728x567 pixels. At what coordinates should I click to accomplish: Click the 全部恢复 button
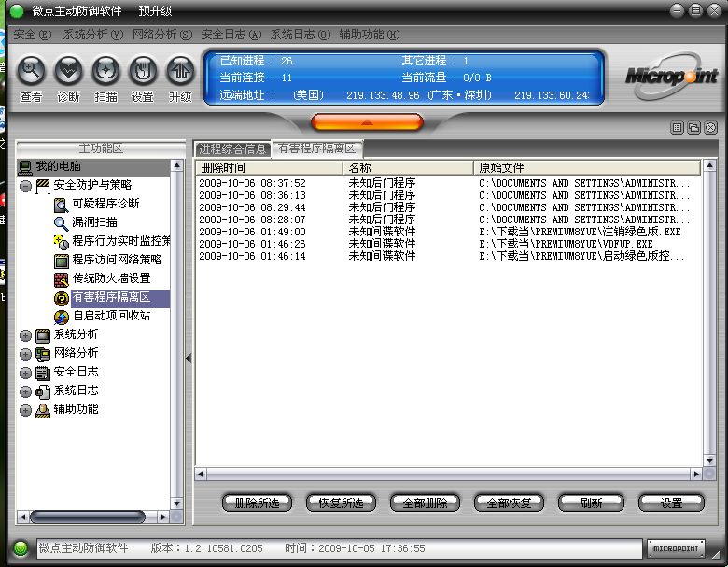[509, 503]
